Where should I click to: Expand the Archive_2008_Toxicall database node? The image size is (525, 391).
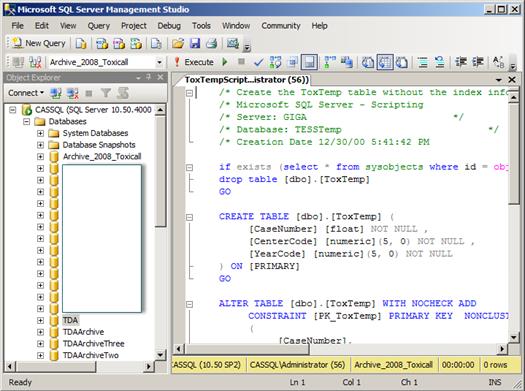41,157
